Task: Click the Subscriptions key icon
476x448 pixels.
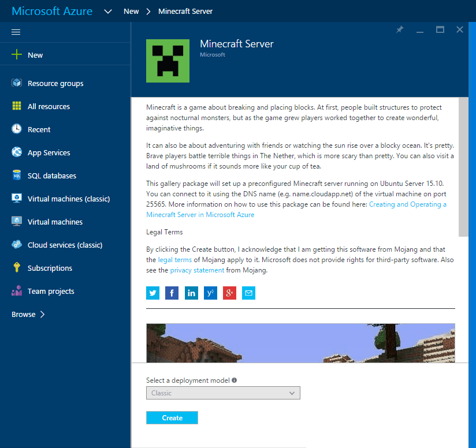Action: (x=17, y=267)
